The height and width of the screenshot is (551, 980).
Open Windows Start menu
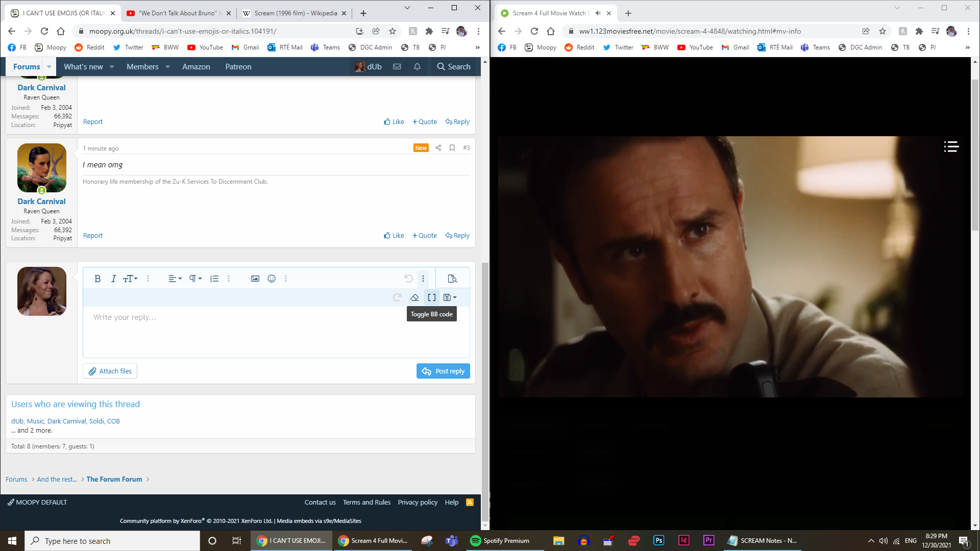pos(12,541)
